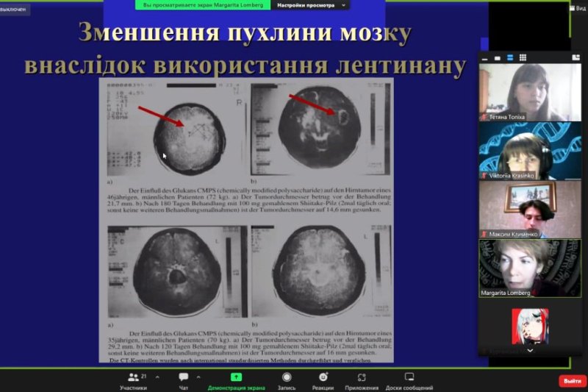The width and height of the screenshot is (588, 392).
Task: Expand the arrow next to Участники
Action: click(157, 377)
